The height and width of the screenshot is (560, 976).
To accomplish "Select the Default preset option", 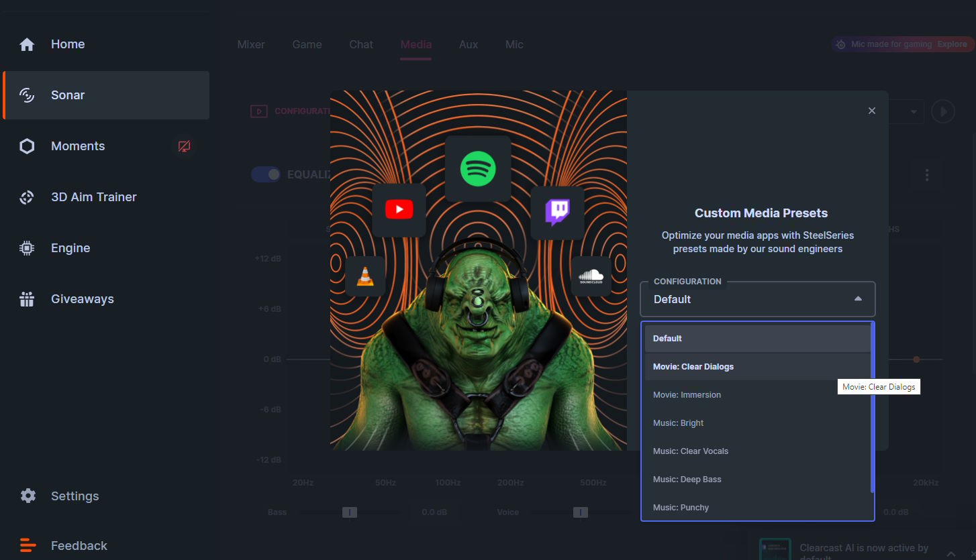I will (758, 339).
